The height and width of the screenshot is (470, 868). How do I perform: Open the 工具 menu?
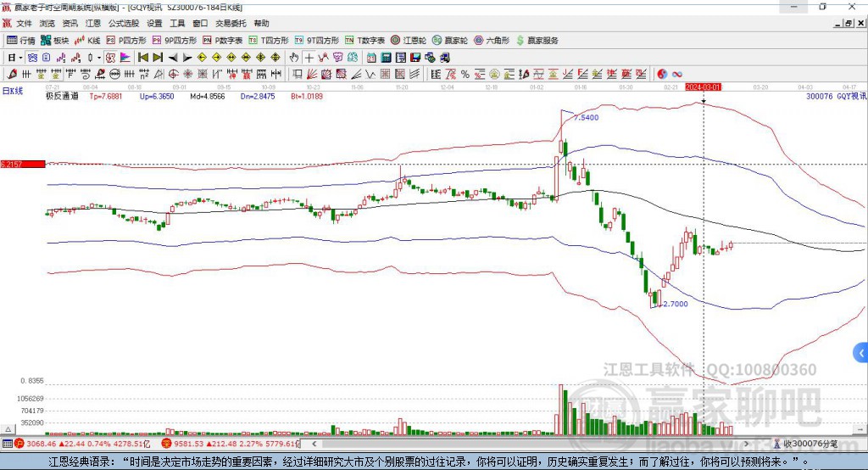click(177, 23)
